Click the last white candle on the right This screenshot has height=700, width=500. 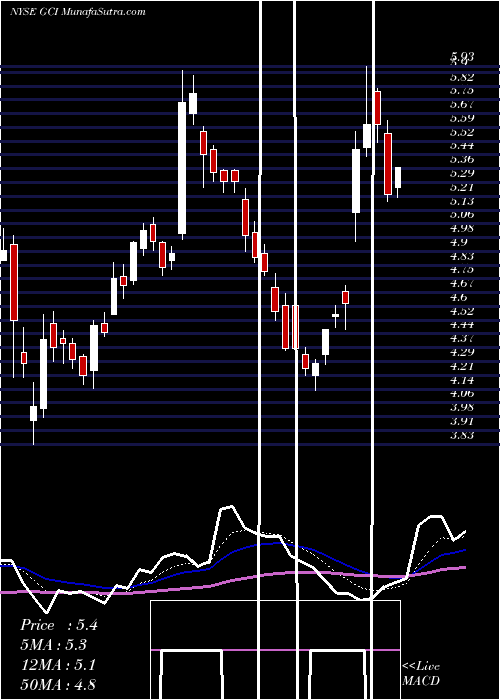click(398, 178)
